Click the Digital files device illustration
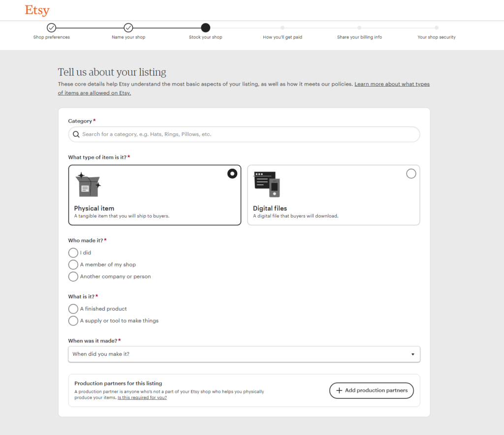Screen dimensions: 504x435 tap(267, 185)
